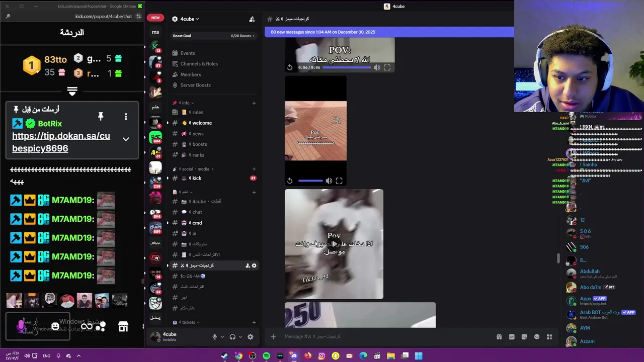Image resolution: width=644 pixels, height=362 pixels.
Task: Open the sticker picker
Action: click(x=524, y=337)
